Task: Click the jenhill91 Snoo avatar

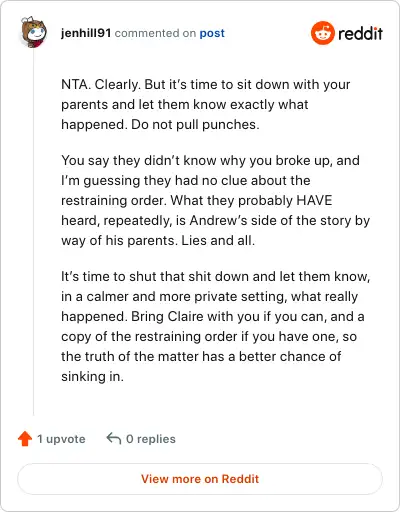Action: pyautogui.click(x=33, y=32)
